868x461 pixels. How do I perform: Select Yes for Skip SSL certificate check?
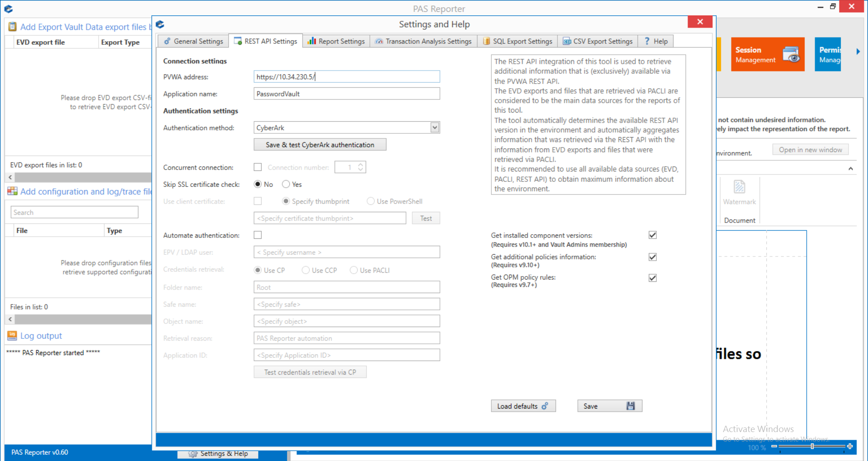tap(286, 184)
